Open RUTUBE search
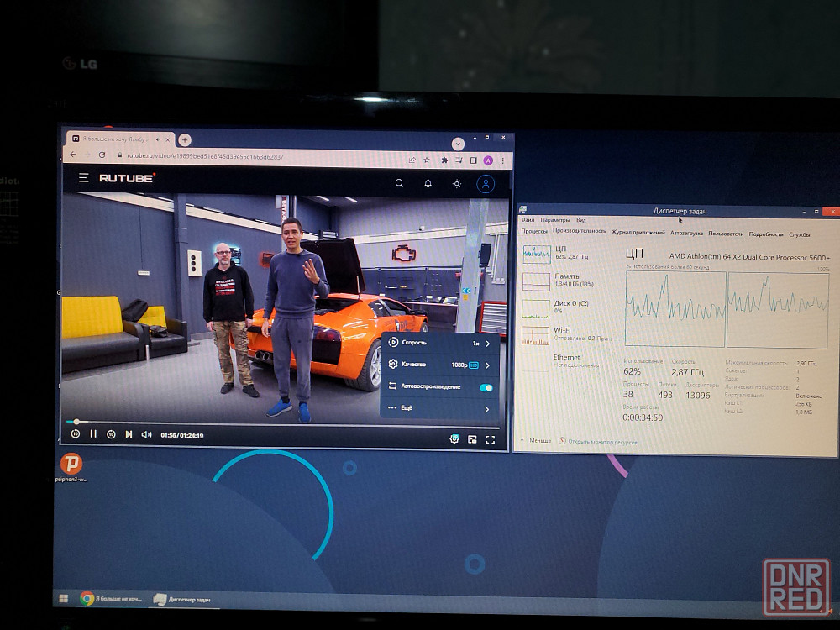Viewport: 840px width, 630px height. pos(399,183)
